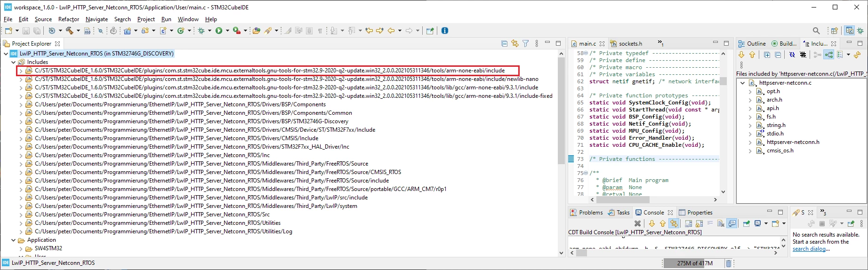
Task: Toggle Show Included Files button in Include Browser
Action: point(828,55)
